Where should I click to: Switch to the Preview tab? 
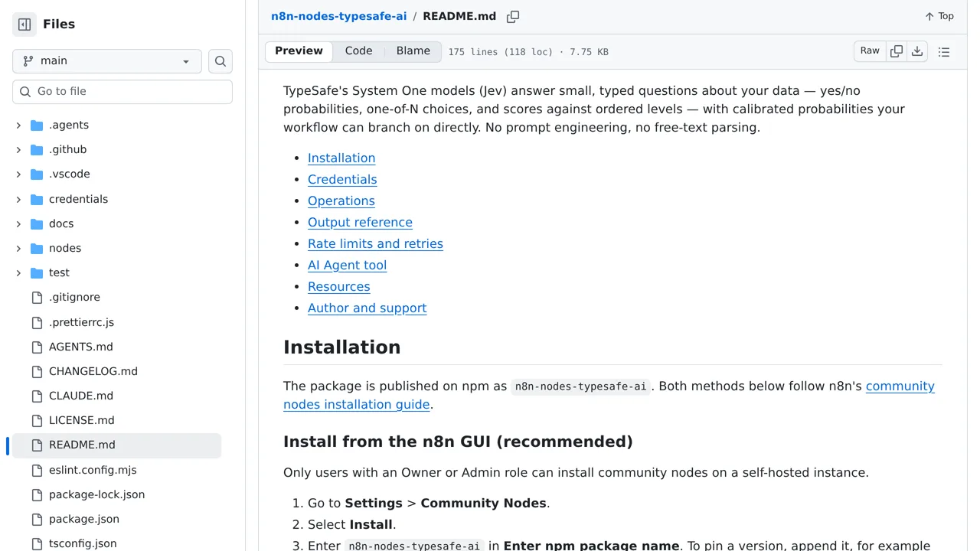coord(299,51)
